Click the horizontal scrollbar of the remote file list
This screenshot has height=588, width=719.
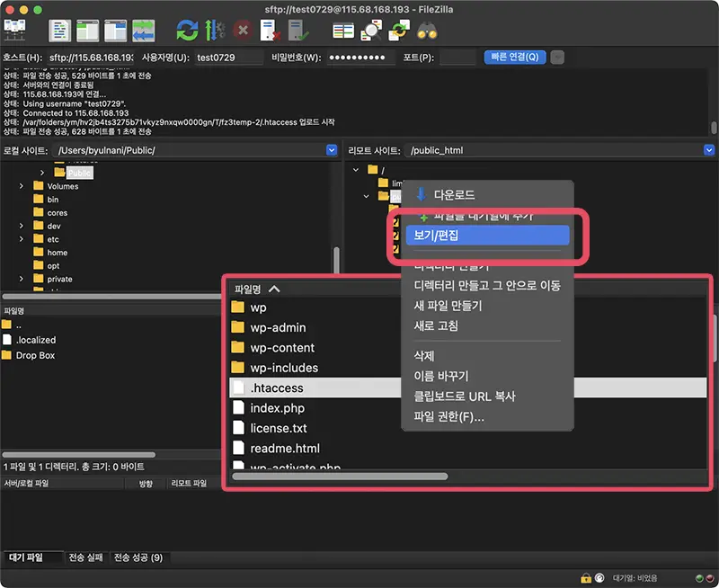341,477
